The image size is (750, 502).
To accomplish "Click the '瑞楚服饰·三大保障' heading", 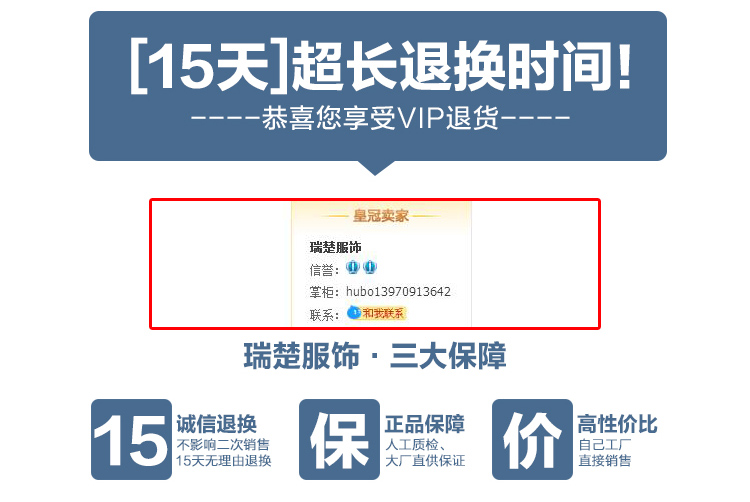I will click(x=375, y=357).
